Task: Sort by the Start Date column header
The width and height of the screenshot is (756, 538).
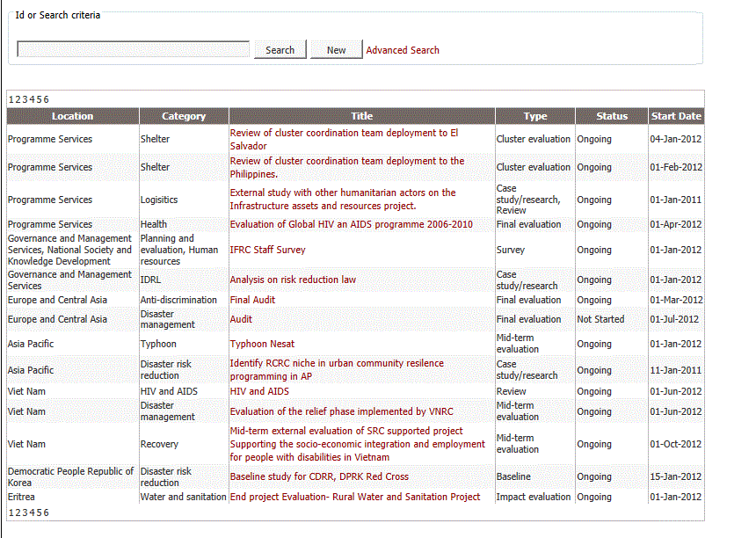Action: (x=676, y=116)
